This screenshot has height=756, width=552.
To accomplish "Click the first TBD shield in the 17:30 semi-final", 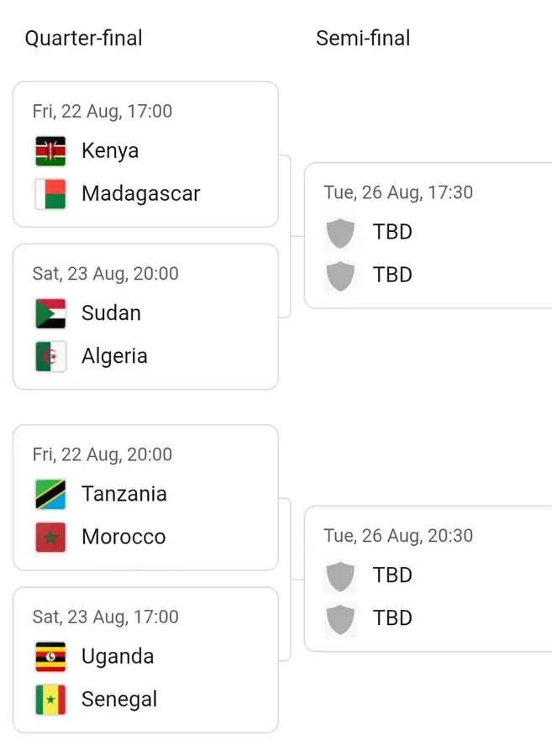I will 340,234.
